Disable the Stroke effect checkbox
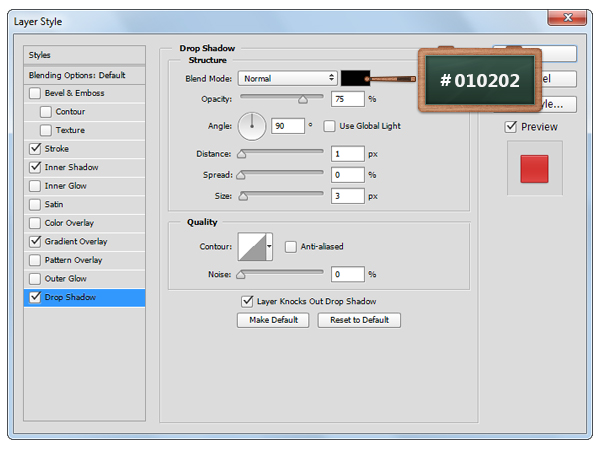 pyautogui.click(x=36, y=149)
